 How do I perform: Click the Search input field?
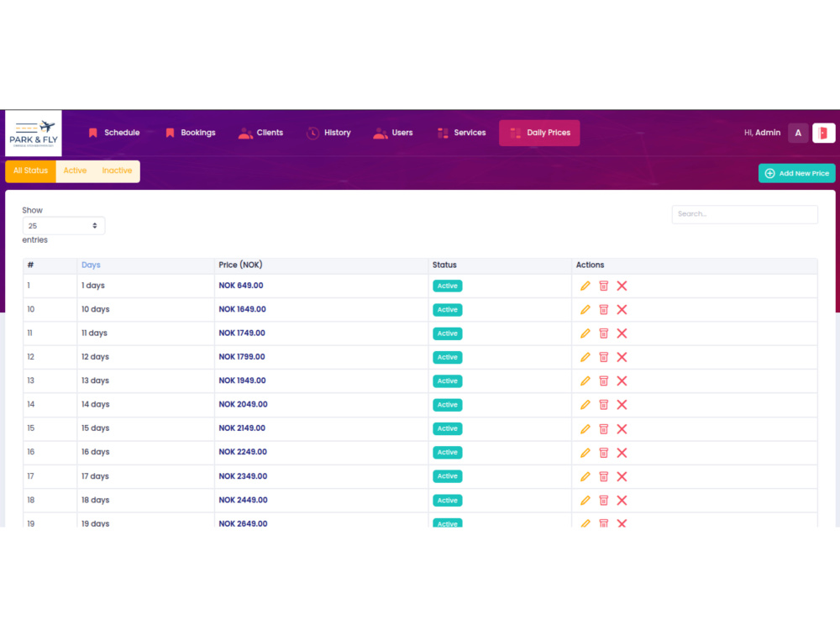744,214
